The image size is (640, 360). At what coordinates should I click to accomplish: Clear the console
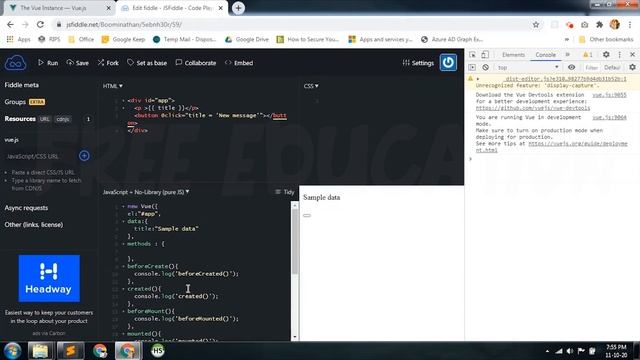[485, 67]
